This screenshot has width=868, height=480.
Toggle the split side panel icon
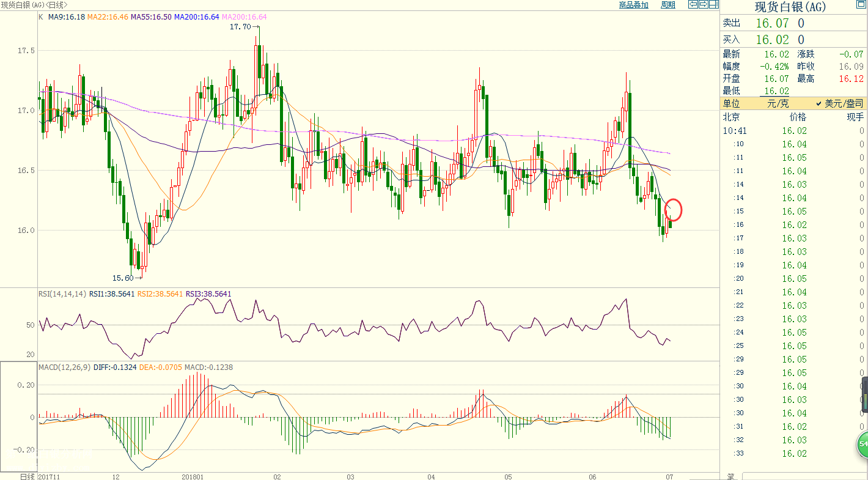click(x=713, y=5)
